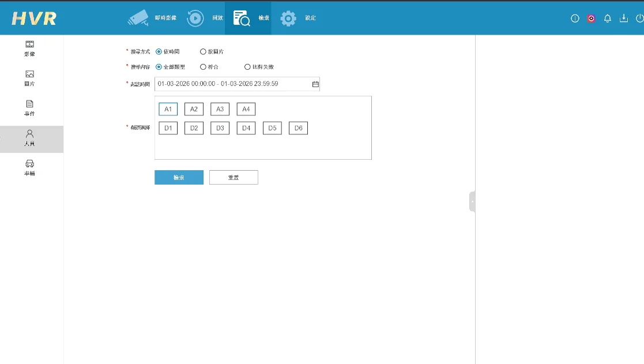
Task: Open the 圖片 picture sidebar section
Action: coord(30,74)
